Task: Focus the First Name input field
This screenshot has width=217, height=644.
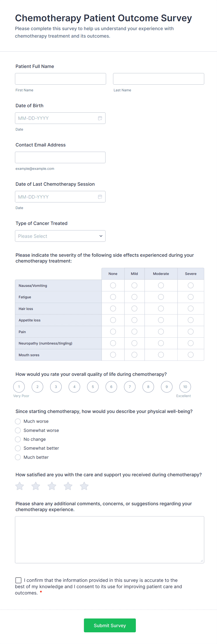Action: coord(60,79)
